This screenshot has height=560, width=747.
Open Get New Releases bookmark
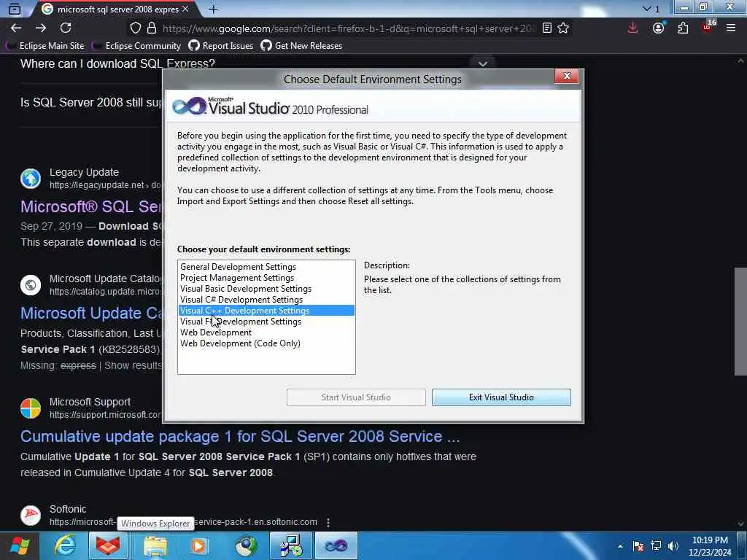tap(301, 46)
